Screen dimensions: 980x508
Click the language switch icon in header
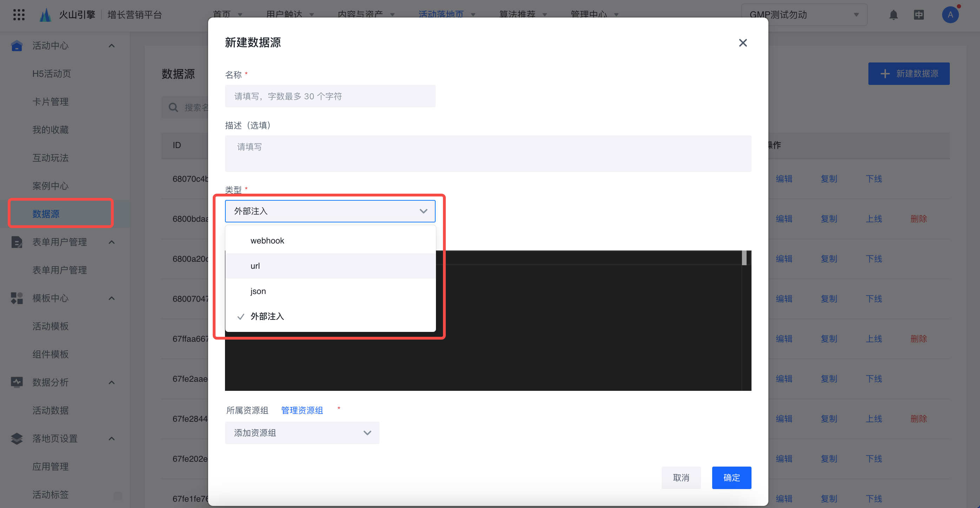[919, 15]
